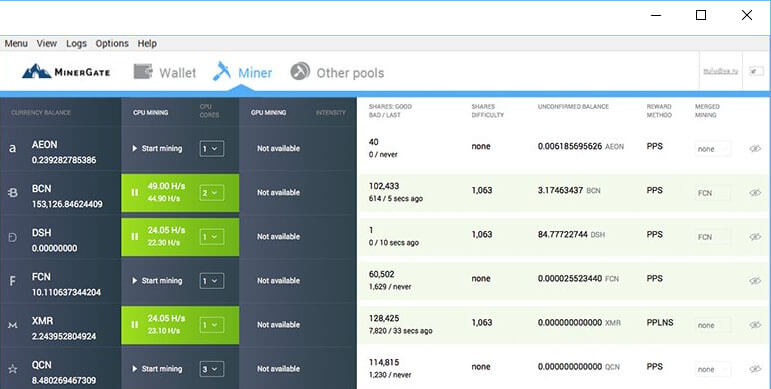The image size is (771, 389).
Task: Click BCN balance 153,126.84624409
Action: (67, 204)
